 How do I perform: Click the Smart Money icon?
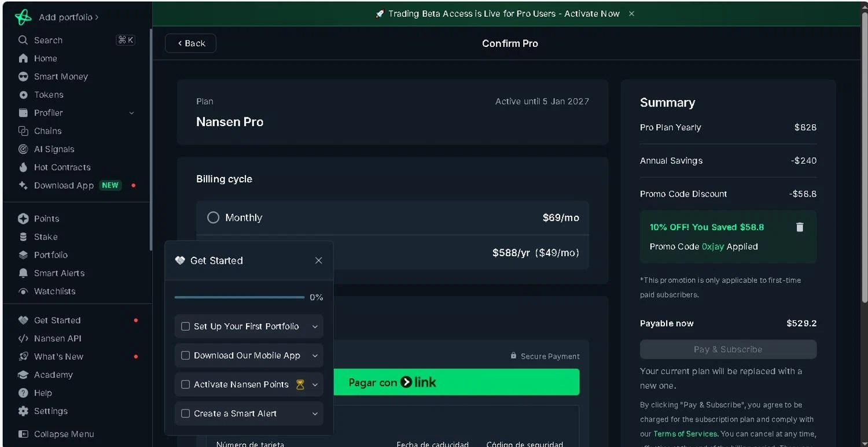23,76
